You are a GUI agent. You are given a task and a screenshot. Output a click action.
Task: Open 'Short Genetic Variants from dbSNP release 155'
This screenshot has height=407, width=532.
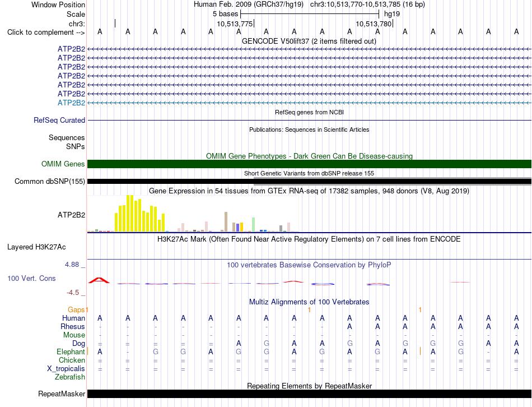309,173
